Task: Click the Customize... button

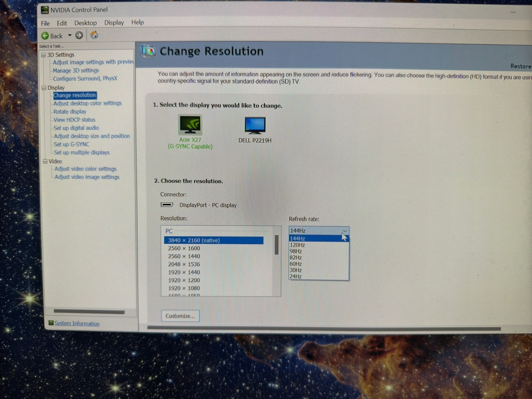Action: [x=180, y=316]
